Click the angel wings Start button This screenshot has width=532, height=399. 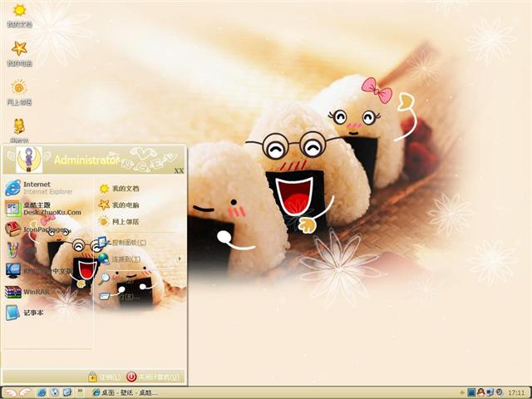click(x=17, y=392)
